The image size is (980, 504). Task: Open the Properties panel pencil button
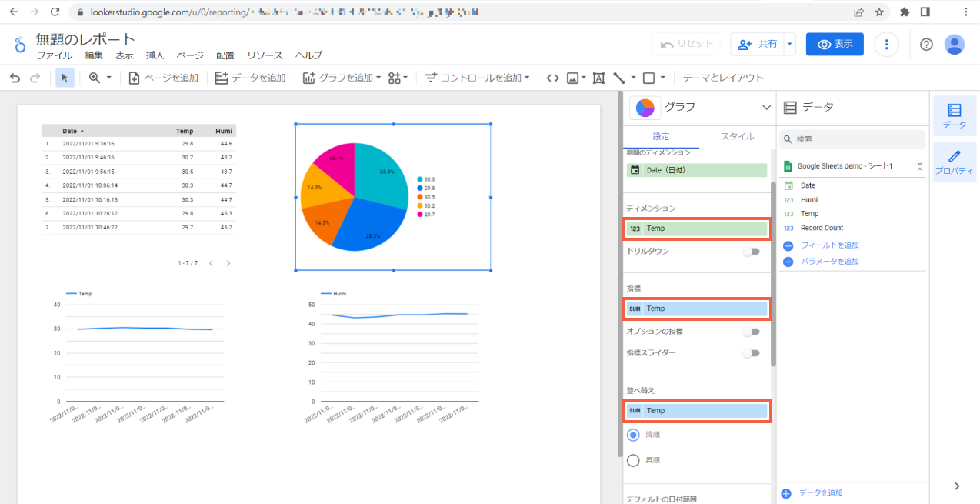[954, 163]
